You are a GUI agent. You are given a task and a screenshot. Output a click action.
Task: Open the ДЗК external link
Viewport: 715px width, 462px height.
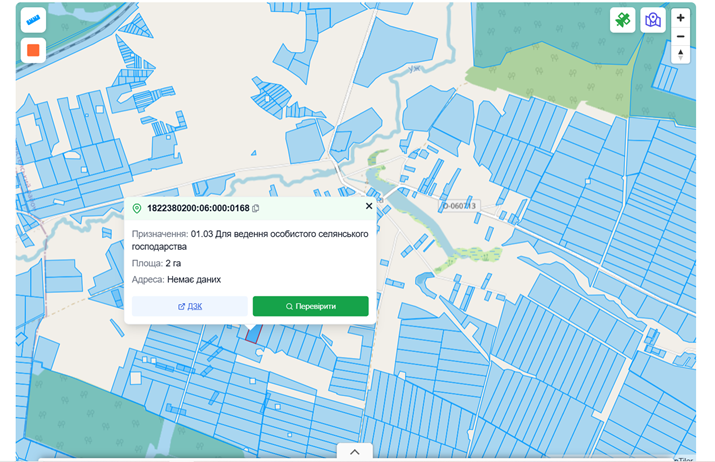click(190, 306)
